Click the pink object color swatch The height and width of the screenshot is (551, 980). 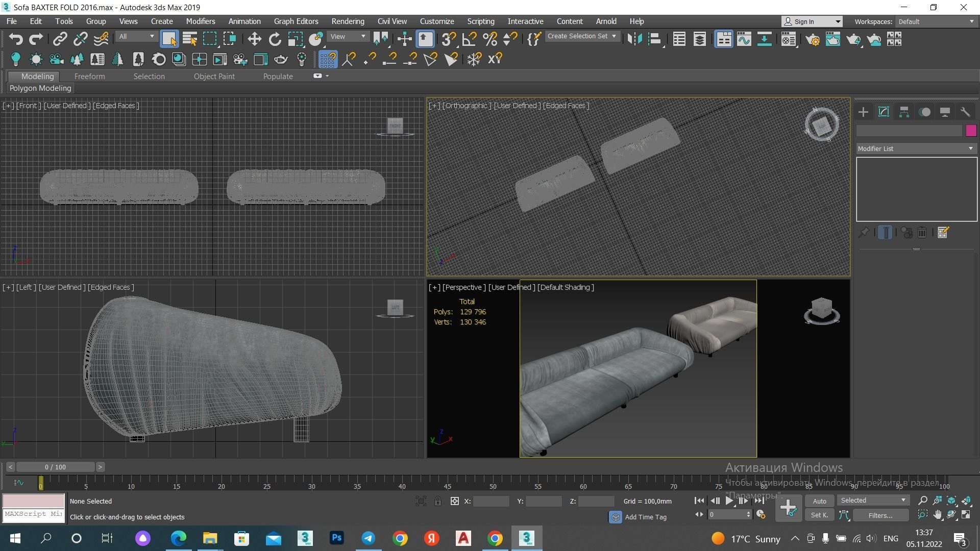point(971,131)
